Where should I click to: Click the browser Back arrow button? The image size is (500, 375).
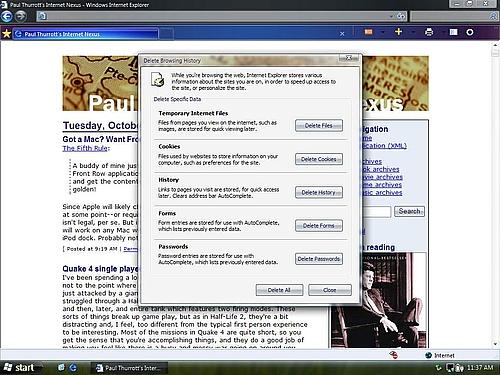(7, 16)
